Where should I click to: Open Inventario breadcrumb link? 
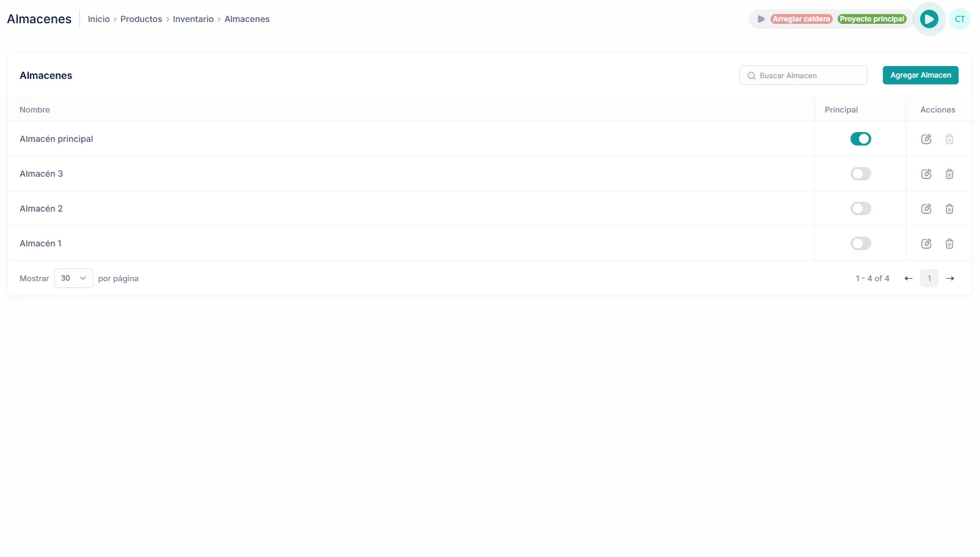(193, 19)
